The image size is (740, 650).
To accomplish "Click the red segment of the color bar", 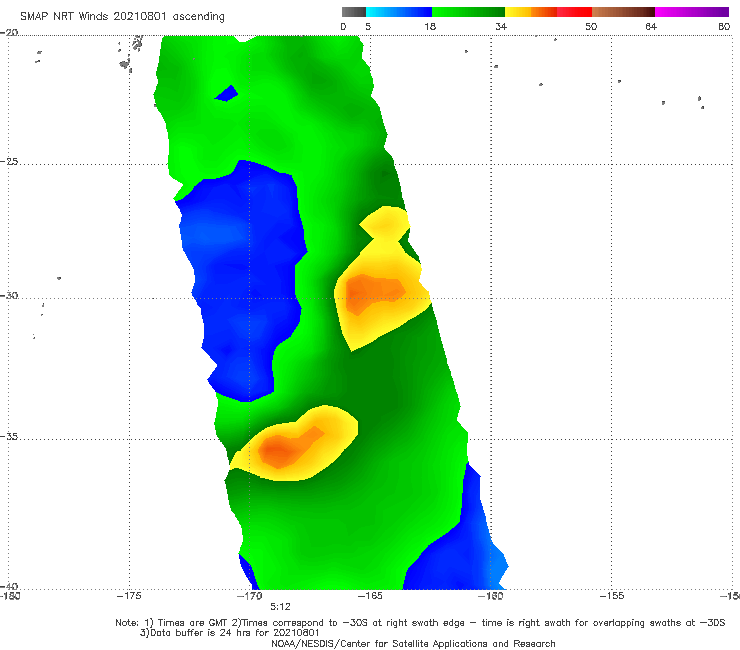I will tap(574, 12).
